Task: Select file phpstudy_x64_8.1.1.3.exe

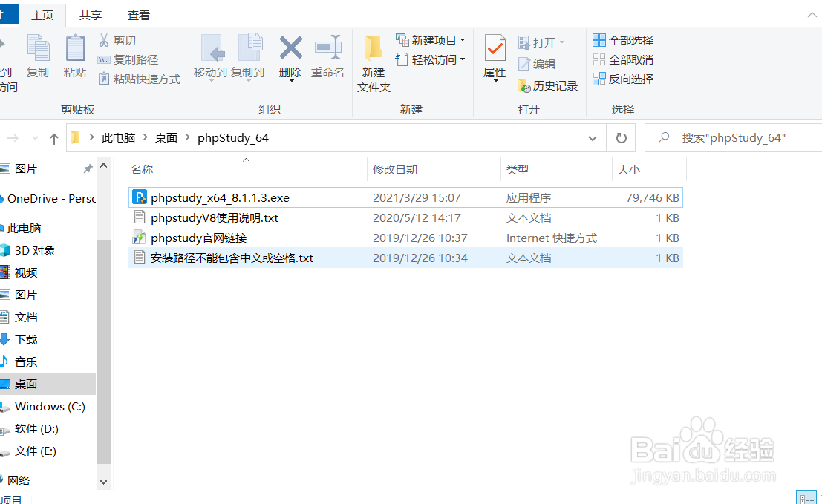Action: click(x=405, y=197)
